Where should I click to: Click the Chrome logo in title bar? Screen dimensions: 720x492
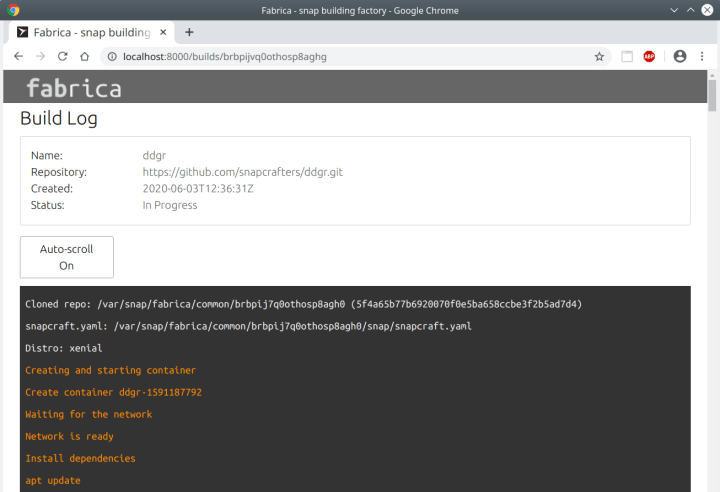pyautogui.click(x=13, y=10)
